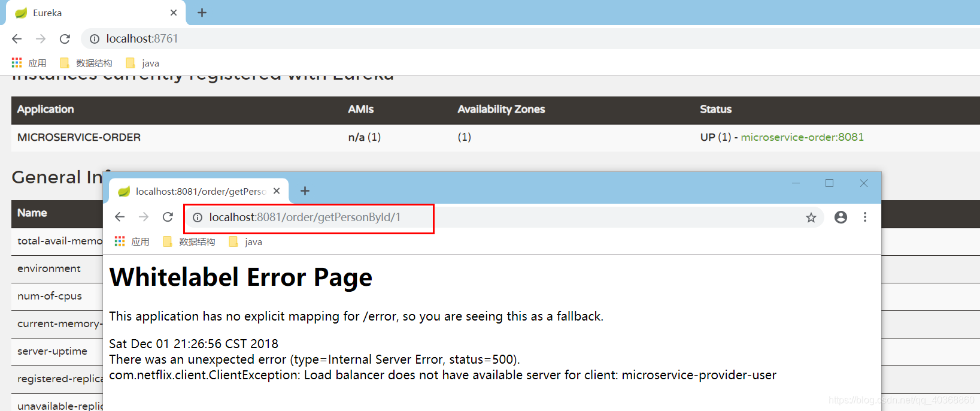Click the Status column header

[716, 109]
